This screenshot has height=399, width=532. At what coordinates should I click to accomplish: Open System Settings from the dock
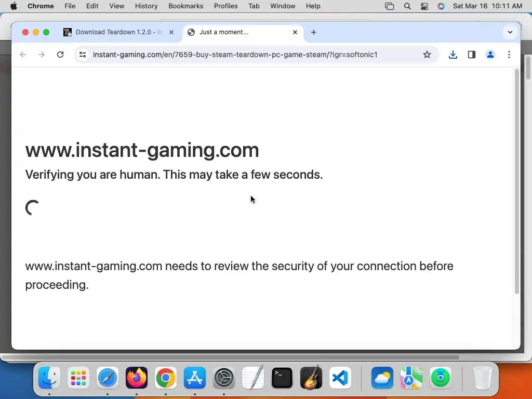click(224, 378)
